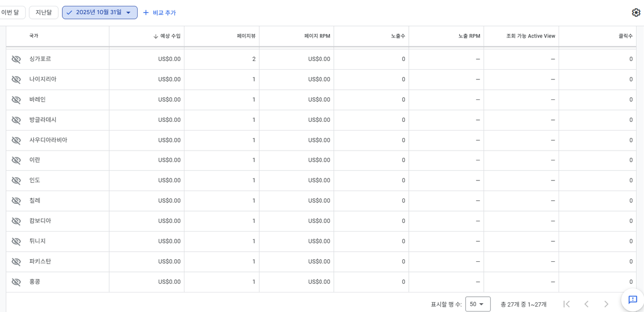The height and width of the screenshot is (312, 644).
Task: Click the feedback chat icon
Action: click(x=633, y=300)
